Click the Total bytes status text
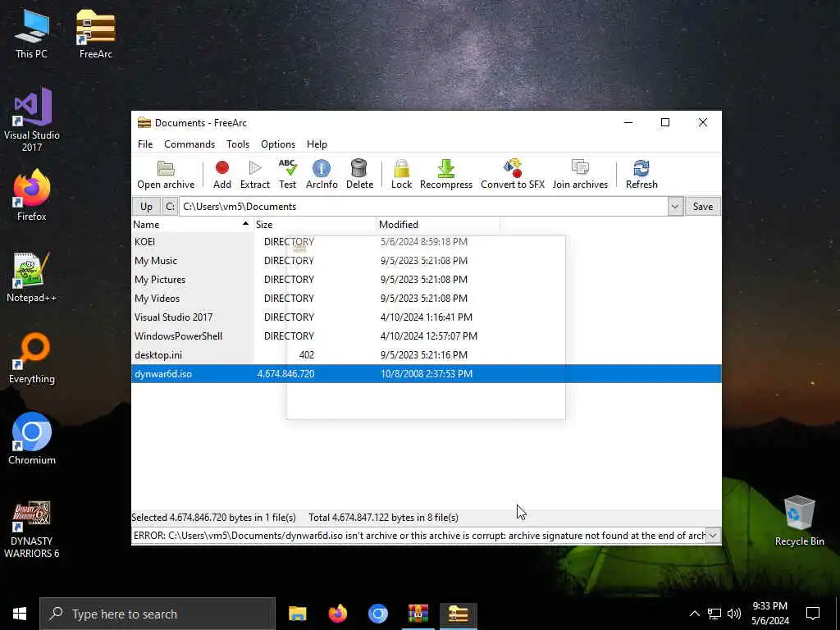The height and width of the screenshot is (630, 840). click(384, 518)
